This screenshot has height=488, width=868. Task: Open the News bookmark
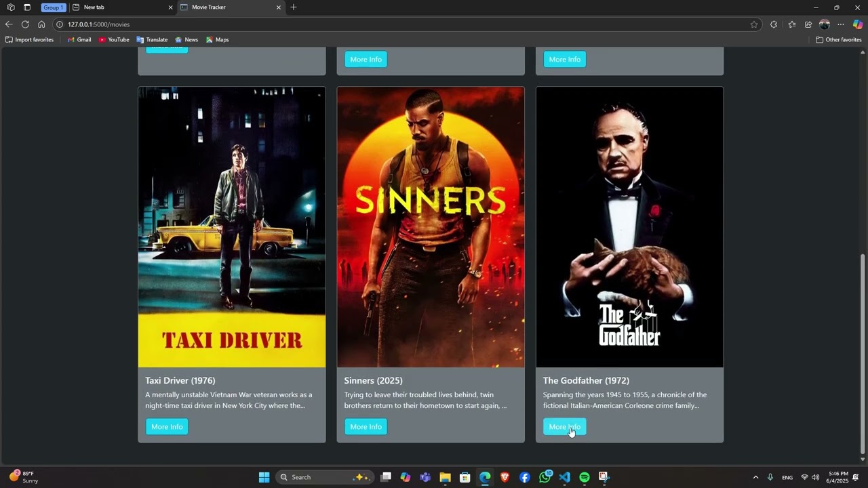186,40
